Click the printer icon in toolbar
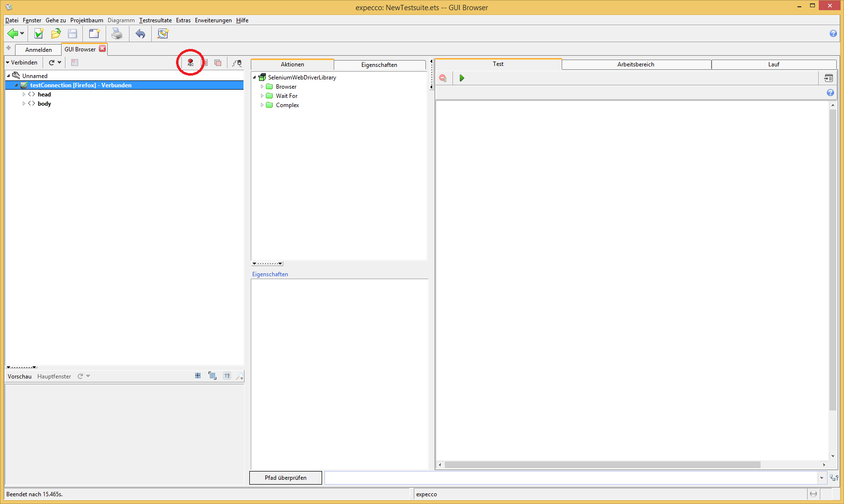 click(117, 33)
